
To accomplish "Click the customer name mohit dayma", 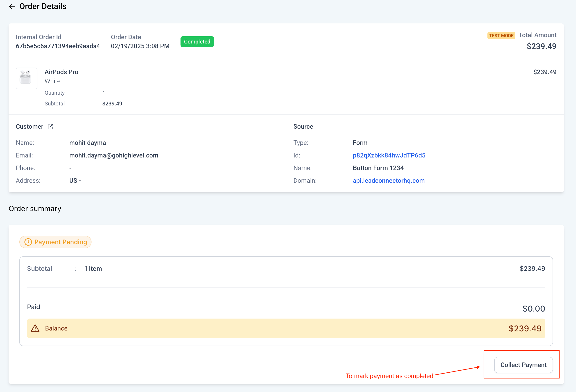I will click(87, 143).
